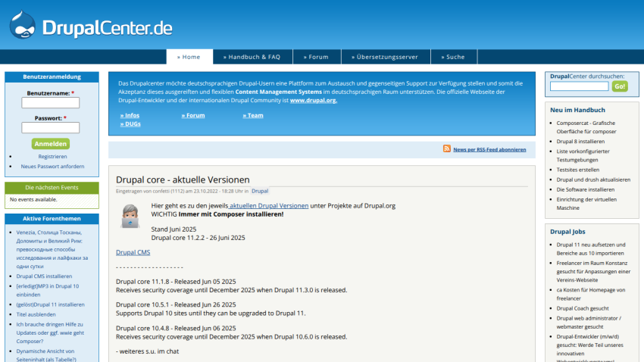The width and height of the screenshot is (644, 362).
Task: Click the orange RSS feed icon
Action: click(447, 148)
